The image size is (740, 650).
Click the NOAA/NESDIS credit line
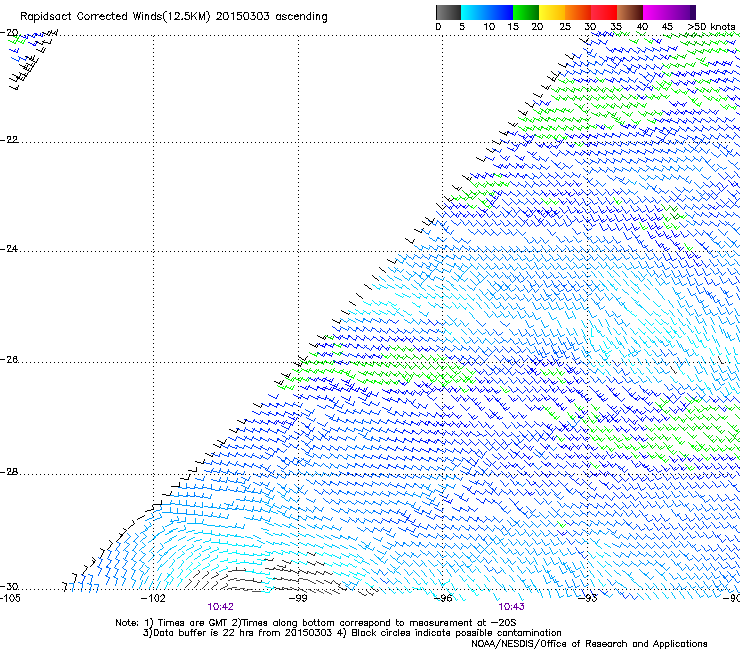click(589, 644)
